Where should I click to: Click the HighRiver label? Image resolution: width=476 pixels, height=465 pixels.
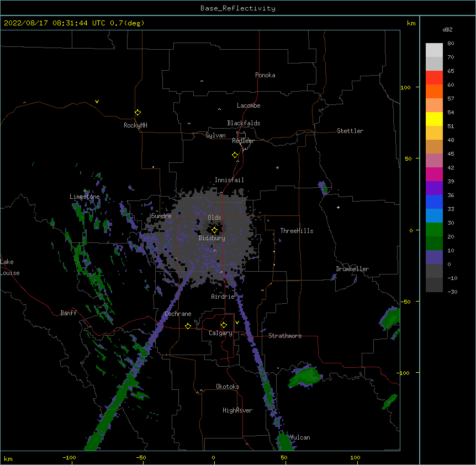tap(237, 410)
